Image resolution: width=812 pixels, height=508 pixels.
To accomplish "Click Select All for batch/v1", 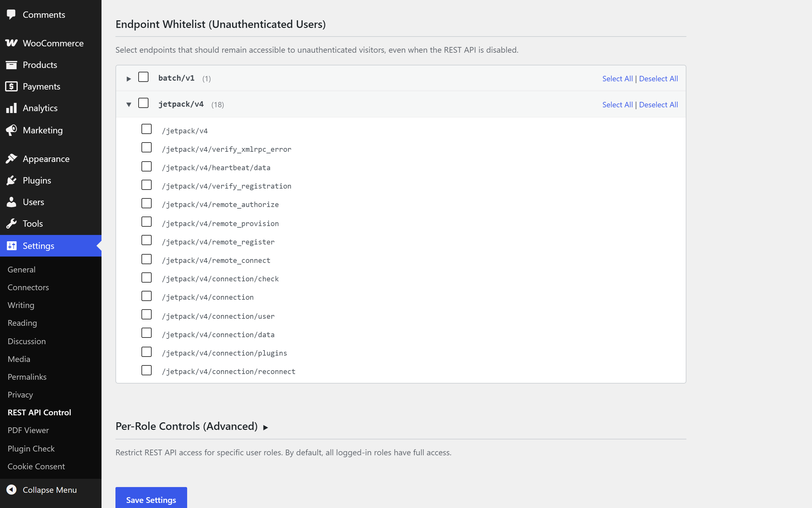I will click(x=617, y=79).
